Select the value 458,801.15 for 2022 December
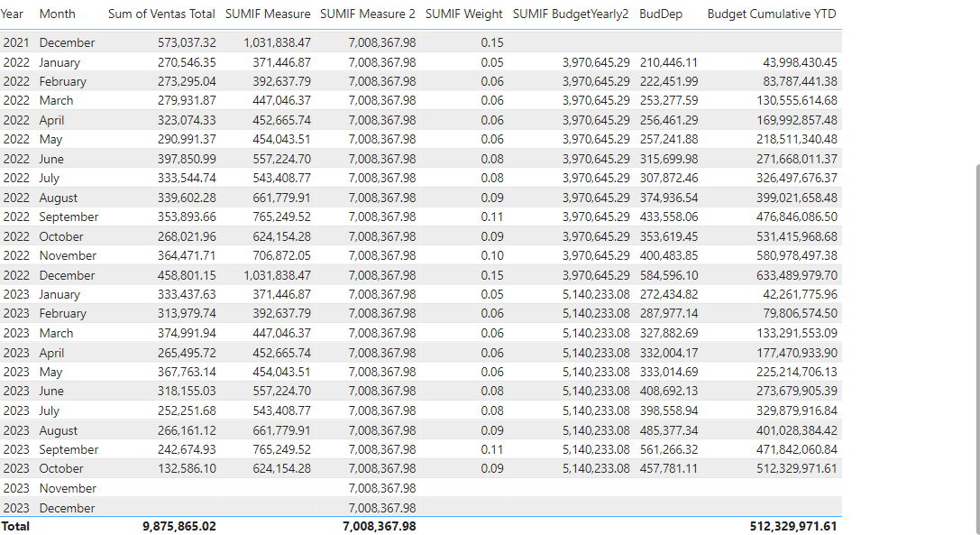This screenshot has height=535, width=980. pos(187,275)
